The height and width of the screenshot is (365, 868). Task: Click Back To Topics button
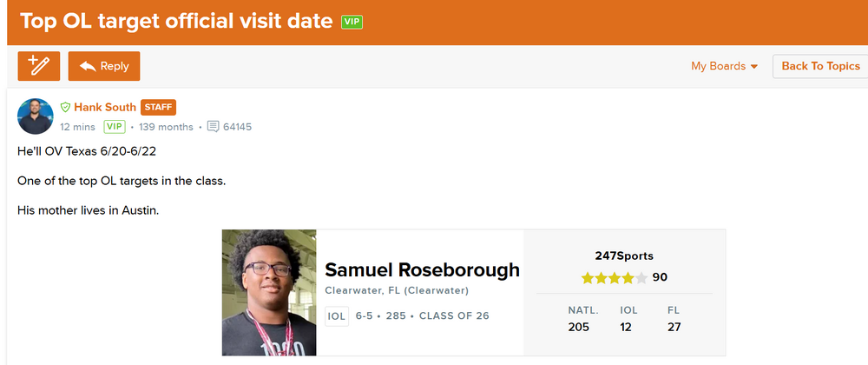(x=819, y=66)
